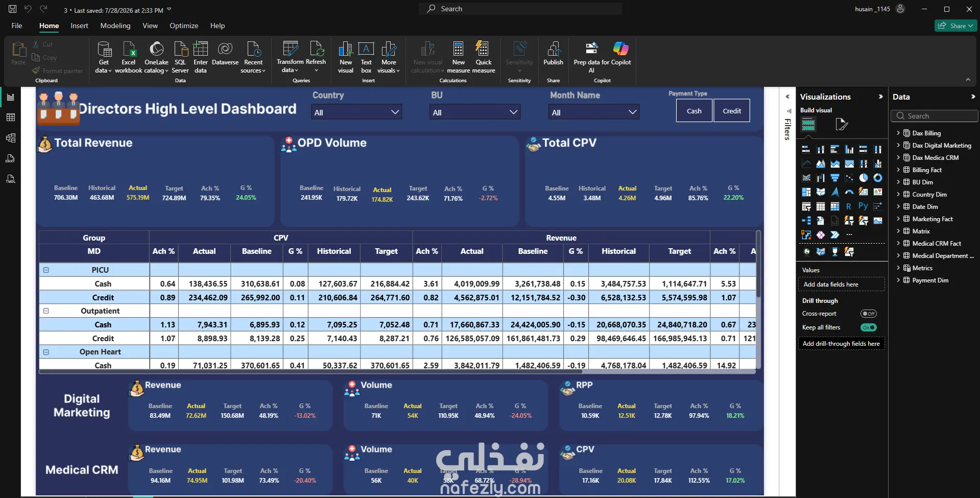980x498 pixels.
Task: Pick the R script visual type
Action: pyautogui.click(x=849, y=206)
